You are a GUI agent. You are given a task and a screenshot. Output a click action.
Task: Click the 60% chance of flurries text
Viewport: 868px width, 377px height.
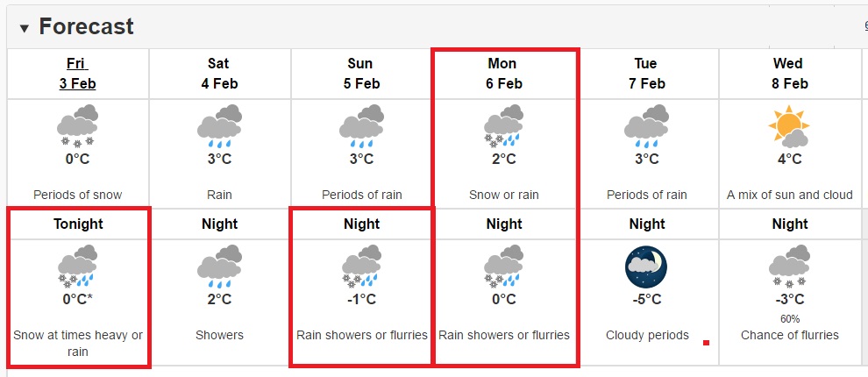tap(789, 319)
